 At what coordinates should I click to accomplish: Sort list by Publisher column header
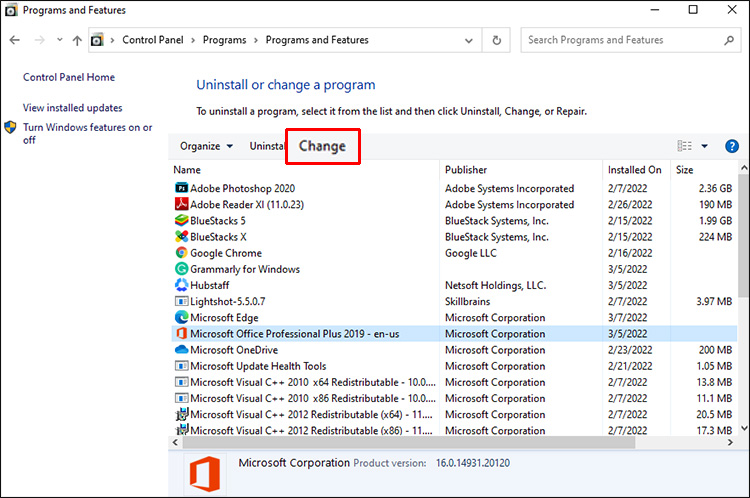pos(466,170)
